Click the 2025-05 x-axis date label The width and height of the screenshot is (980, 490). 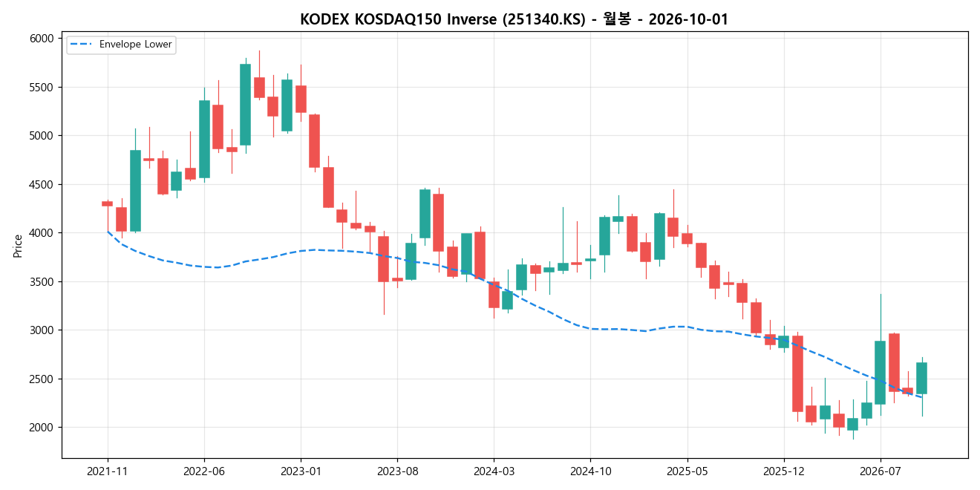[687, 470]
